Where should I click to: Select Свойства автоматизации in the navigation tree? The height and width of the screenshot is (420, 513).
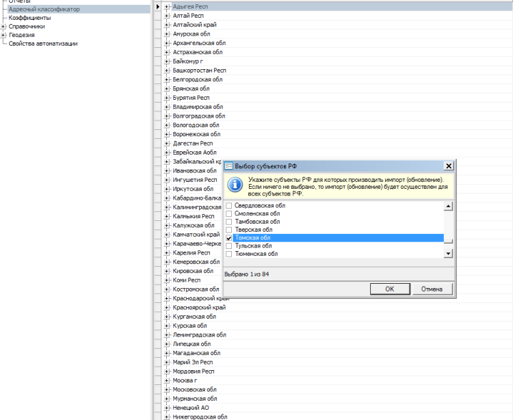43,43
